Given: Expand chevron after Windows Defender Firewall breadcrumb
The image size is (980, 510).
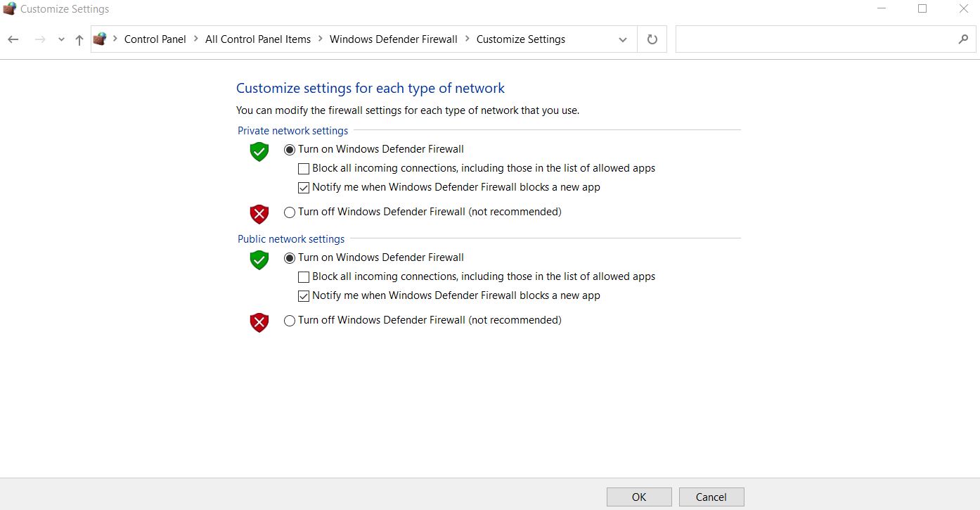Looking at the screenshot, I should pyautogui.click(x=468, y=39).
